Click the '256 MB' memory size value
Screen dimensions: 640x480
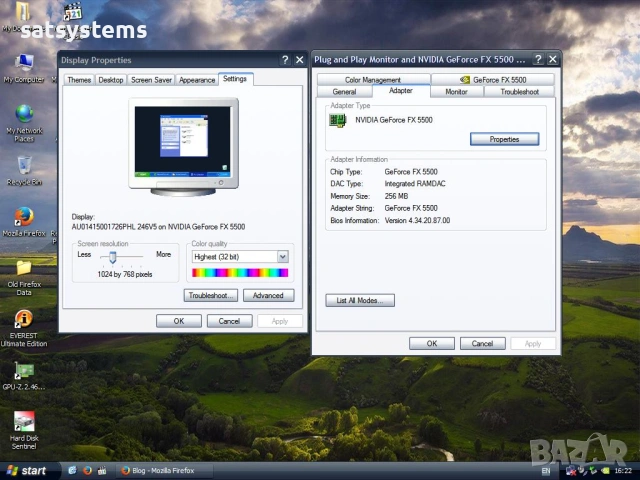(396, 196)
